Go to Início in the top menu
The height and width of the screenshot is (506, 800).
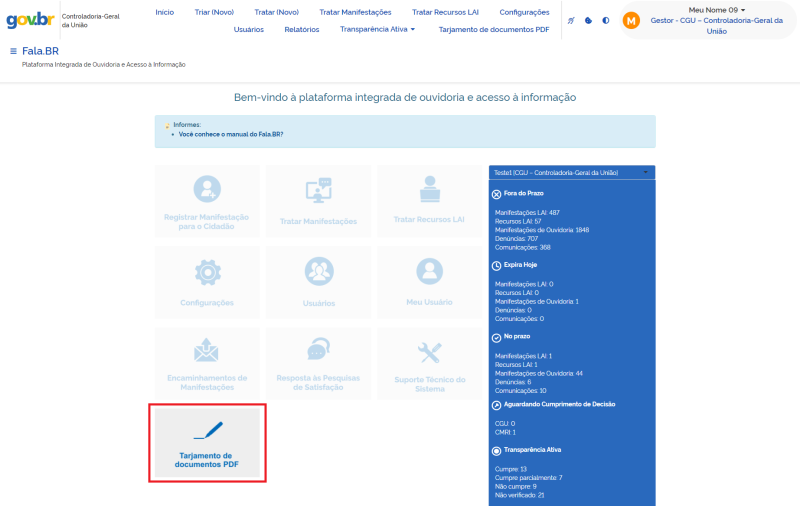(164, 12)
